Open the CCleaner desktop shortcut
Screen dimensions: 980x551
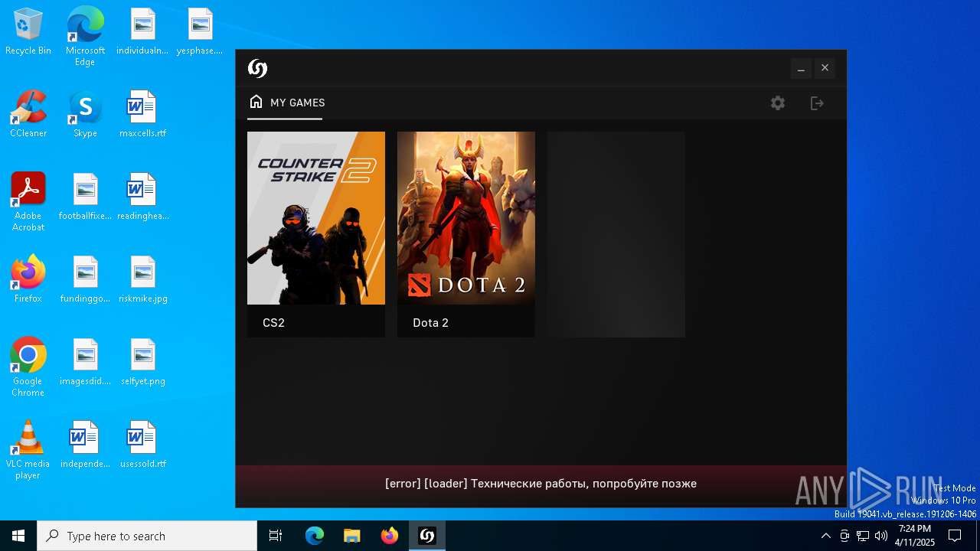click(x=28, y=115)
